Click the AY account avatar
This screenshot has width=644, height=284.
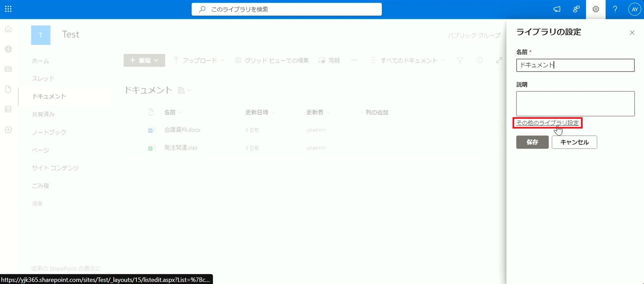pos(634,9)
